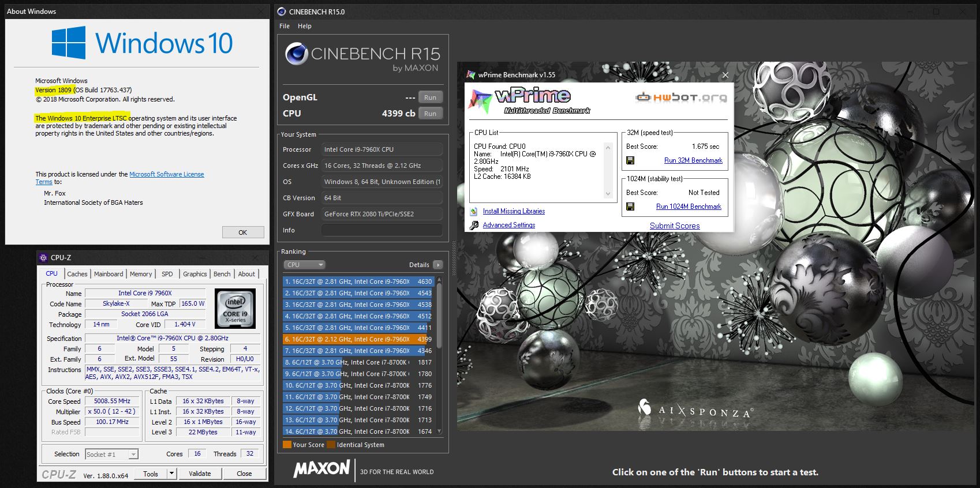
Task: Click the Multiplier value x 50.0 in CPU-Z
Action: coord(113,411)
